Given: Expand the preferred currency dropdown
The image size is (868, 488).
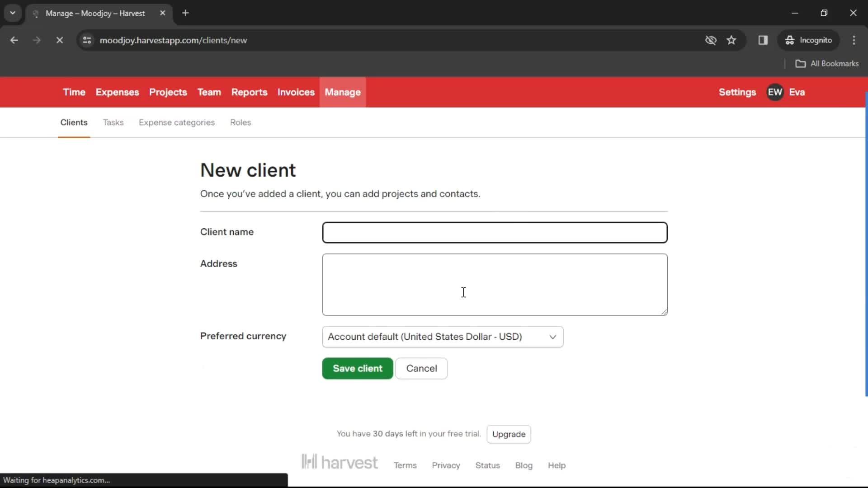Looking at the screenshot, I should (442, 337).
